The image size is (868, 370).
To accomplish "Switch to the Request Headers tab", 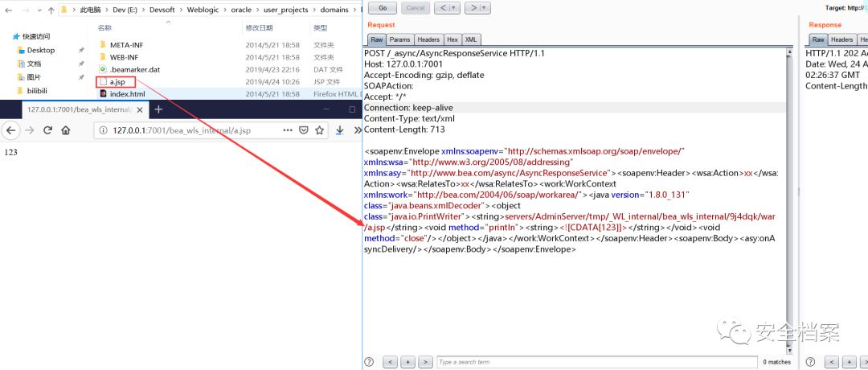I will coord(428,40).
